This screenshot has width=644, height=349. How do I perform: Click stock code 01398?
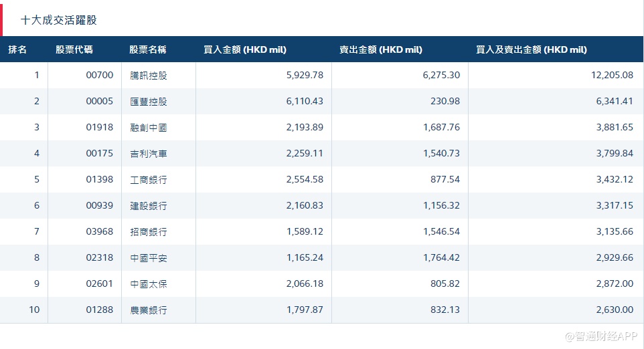(x=100, y=180)
